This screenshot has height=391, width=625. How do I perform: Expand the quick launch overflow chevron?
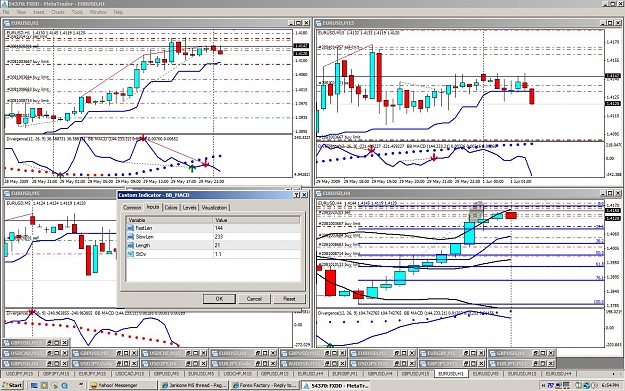pyautogui.click(x=81, y=385)
